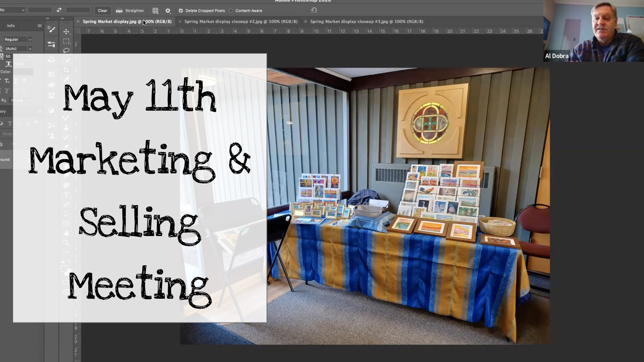Click the horizontal scale T icon
The image size is (644, 362).
(8, 64)
